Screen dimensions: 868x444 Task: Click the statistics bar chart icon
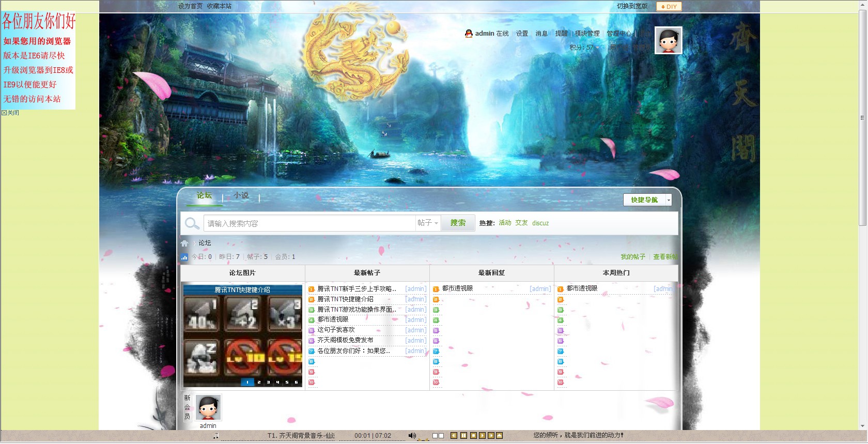(x=184, y=257)
